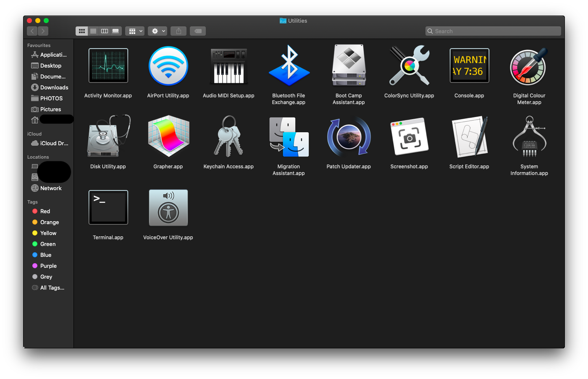Open ColorSync Utility app icon

click(409, 65)
